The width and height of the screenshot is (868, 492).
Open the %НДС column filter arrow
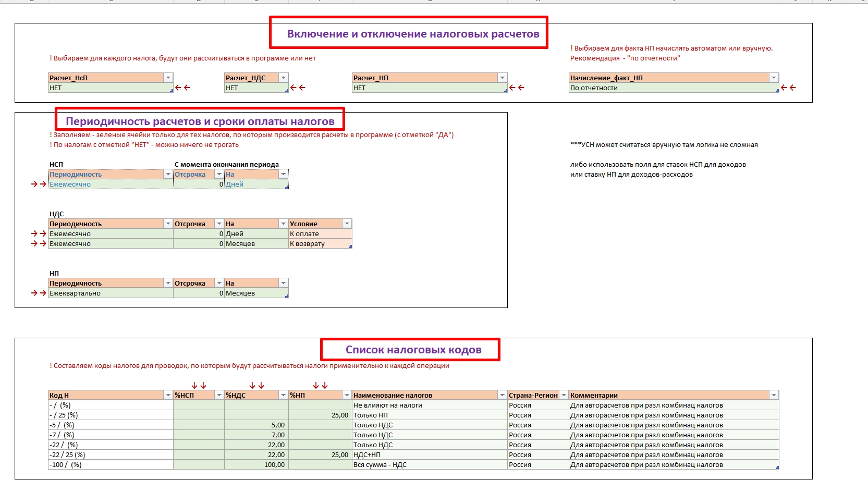pos(283,395)
